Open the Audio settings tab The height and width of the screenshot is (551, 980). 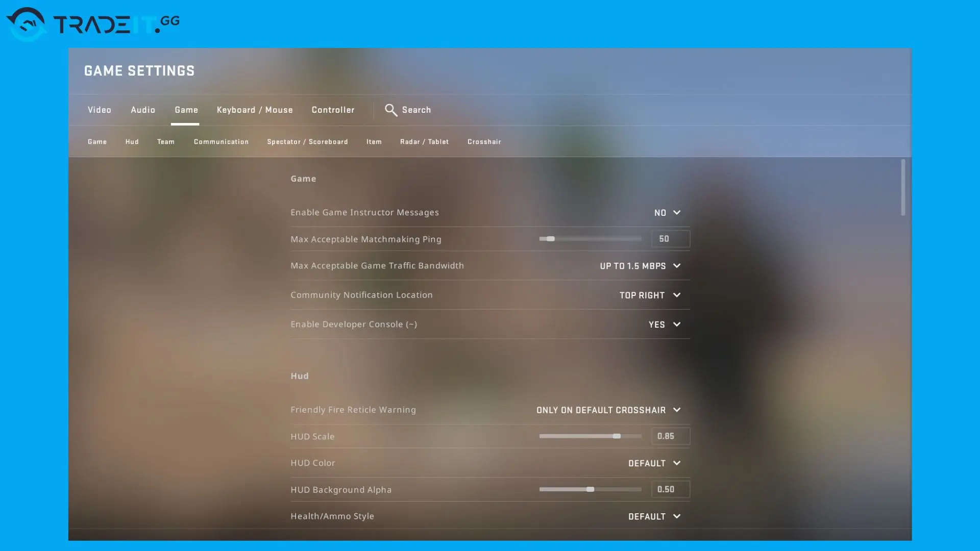(x=143, y=110)
